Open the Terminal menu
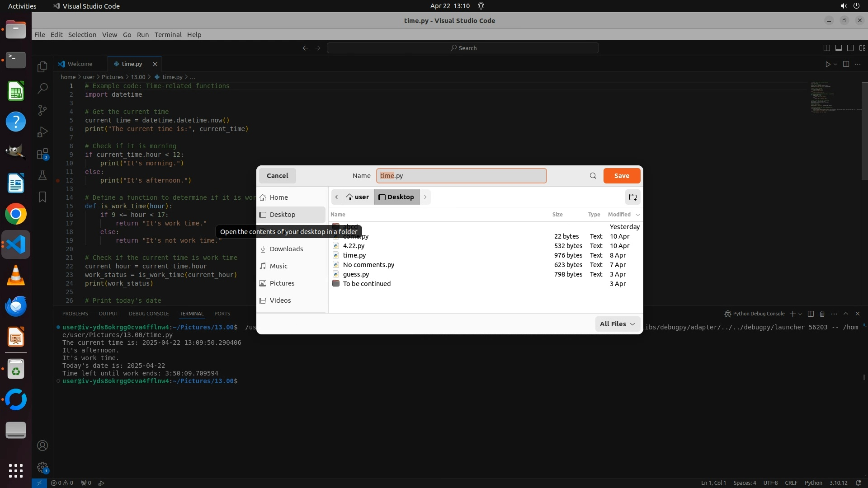 [168, 35]
